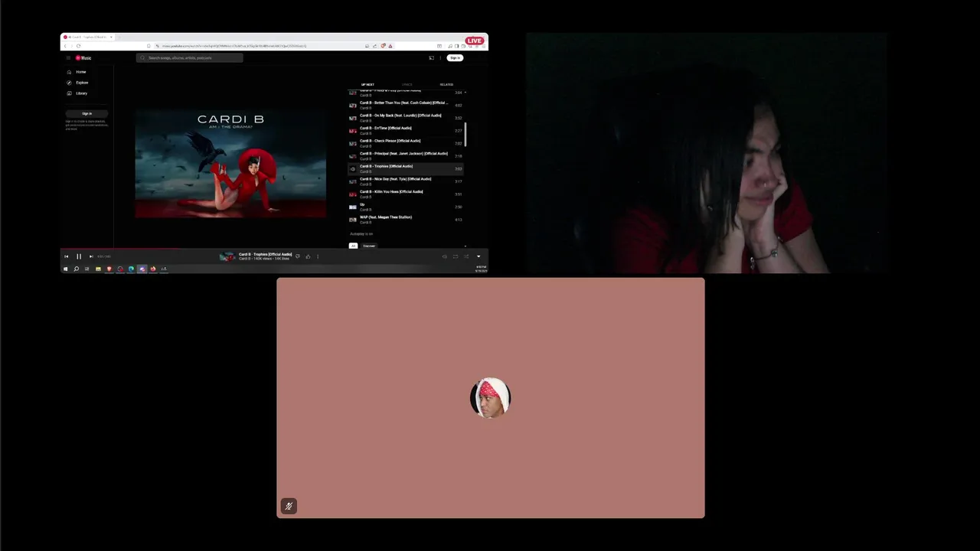Click the cast to device icon
The image size is (980, 551).
coord(431,58)
